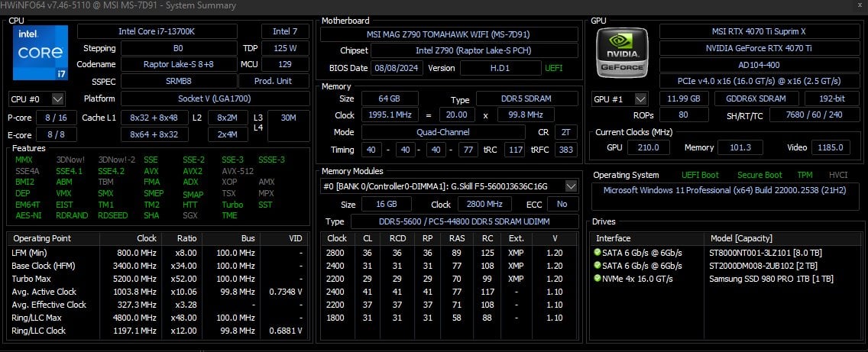Click the AVX-512 feature label

coord(238,171)
